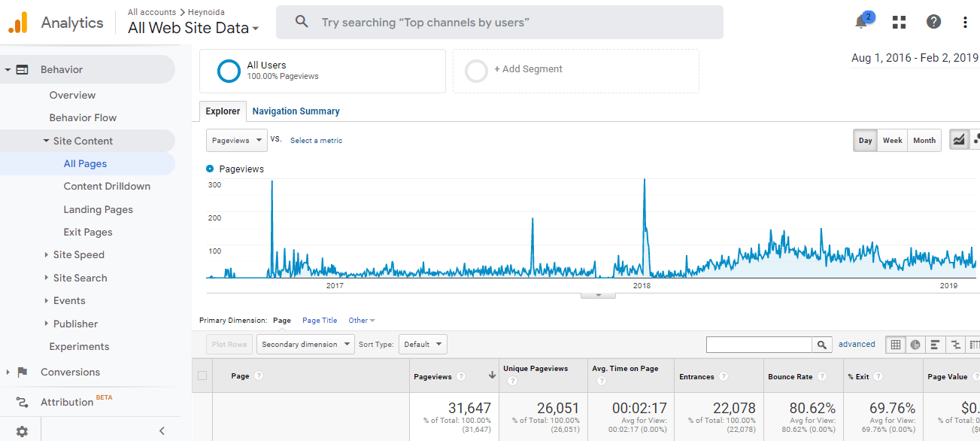Open the Secondary dimension dropdown

pos(305,344)
